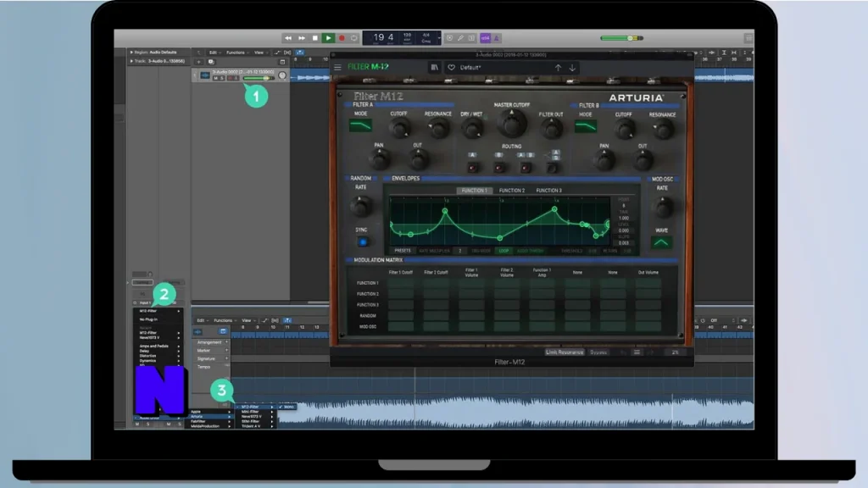The image size is (868, 488).
Task: Toggle routing A button
Action: 472,167
